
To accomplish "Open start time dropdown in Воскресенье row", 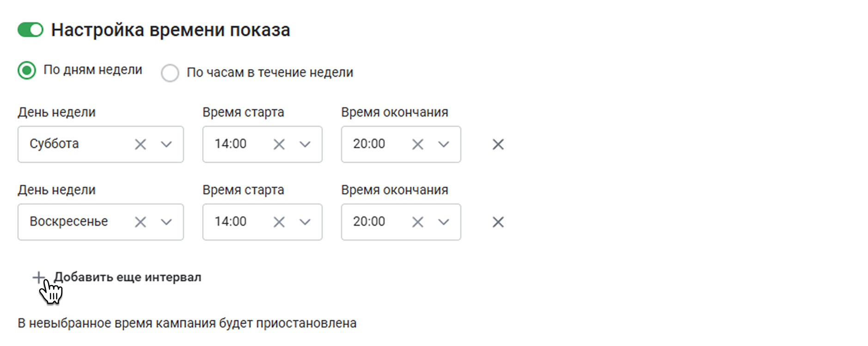I will pyautogui.click(x=305, y=222).
